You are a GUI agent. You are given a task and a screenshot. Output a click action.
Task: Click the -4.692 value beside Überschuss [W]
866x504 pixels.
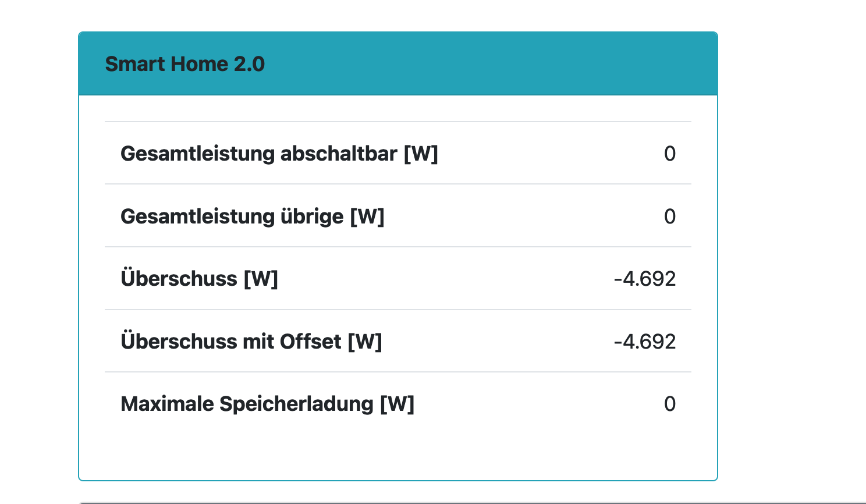(645, 279)
